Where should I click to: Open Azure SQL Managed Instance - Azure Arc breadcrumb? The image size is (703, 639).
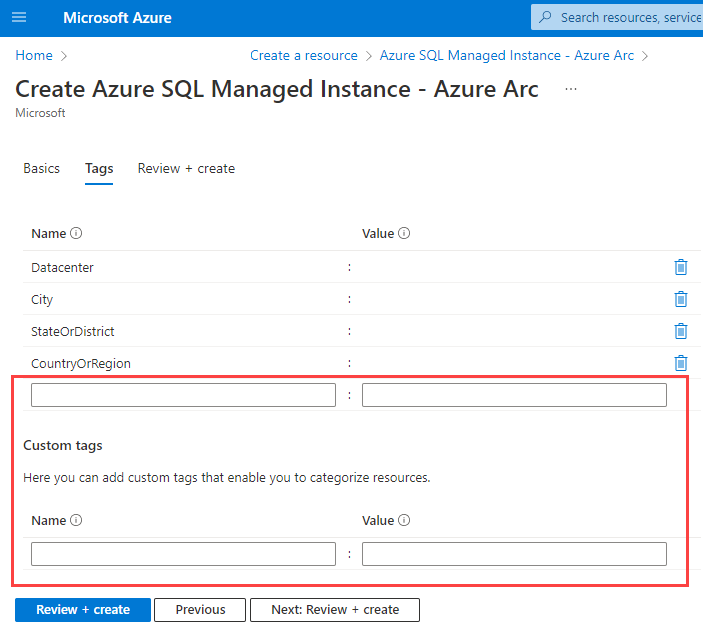tap(507, 55)
